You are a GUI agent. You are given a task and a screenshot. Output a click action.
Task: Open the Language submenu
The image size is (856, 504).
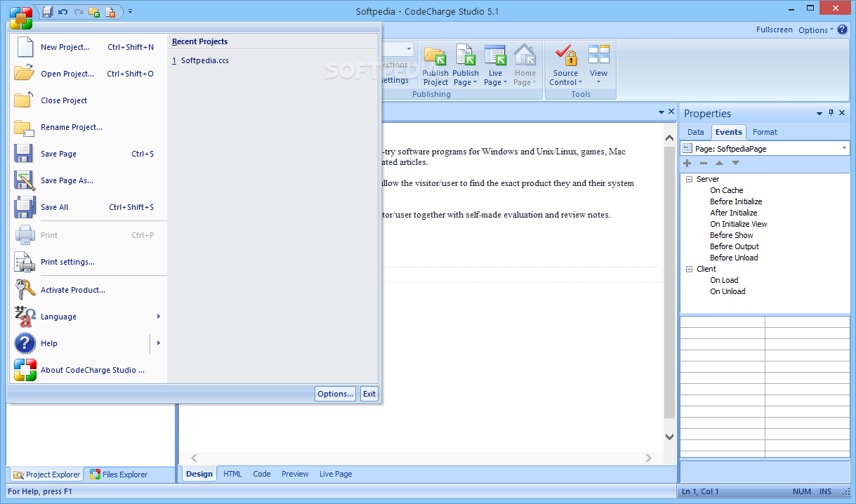click(88, 317)
